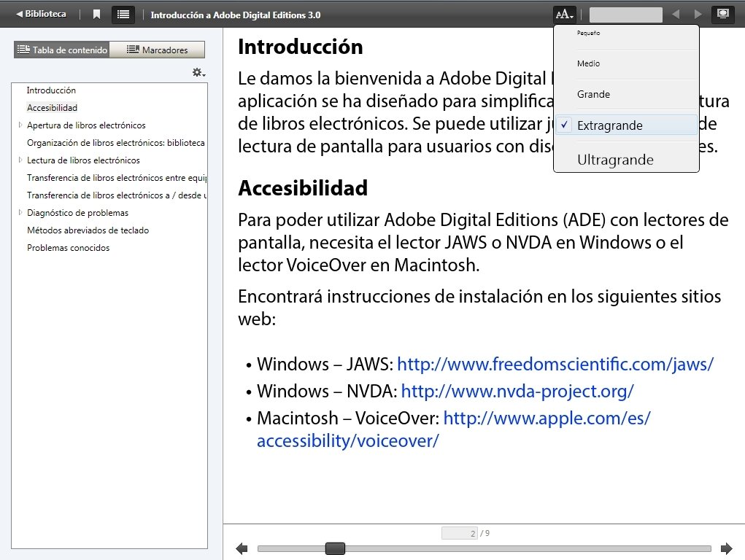The image size is (745, 560).
Task: Open Lectura de libros electrónicos entry
Action: (83, 160)
